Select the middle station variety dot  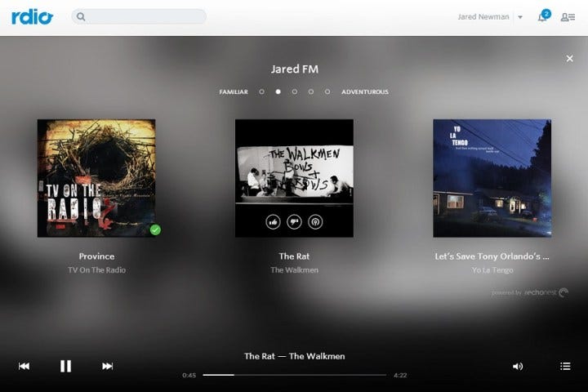point(294,92)
